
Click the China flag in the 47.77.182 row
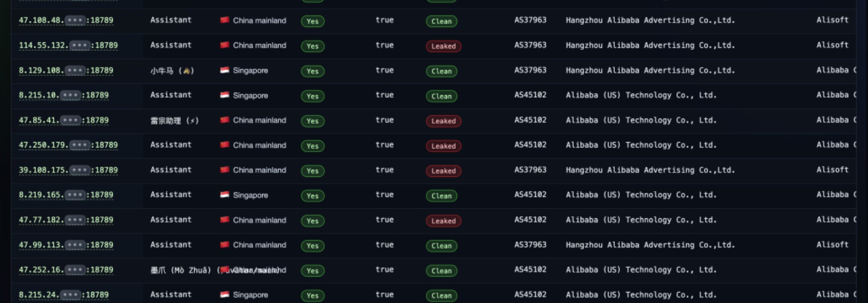click(225, 219)
